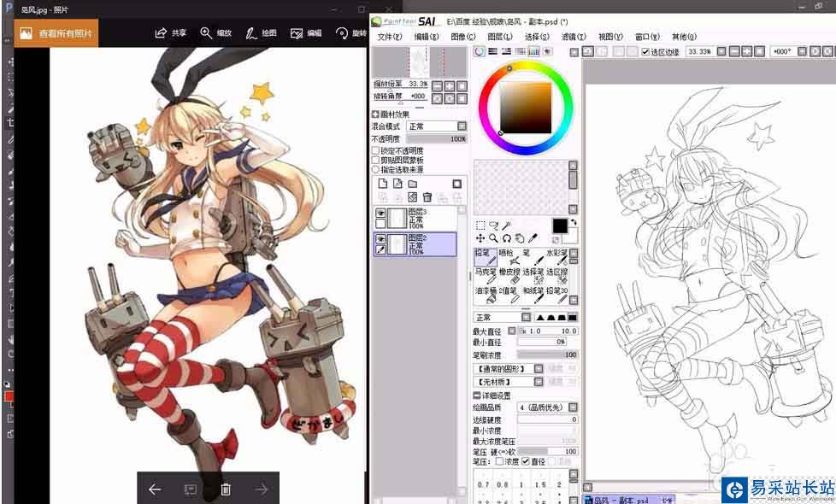The image size is (836, 504).
Task: Adjust the 笔刷浓度 density slider
Action: (548, 355)
